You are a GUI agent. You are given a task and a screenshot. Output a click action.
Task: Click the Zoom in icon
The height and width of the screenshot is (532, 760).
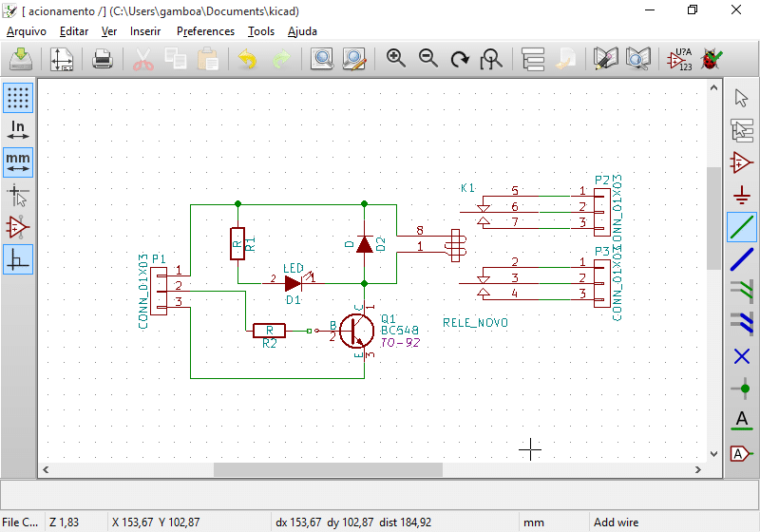coord(396,59)
